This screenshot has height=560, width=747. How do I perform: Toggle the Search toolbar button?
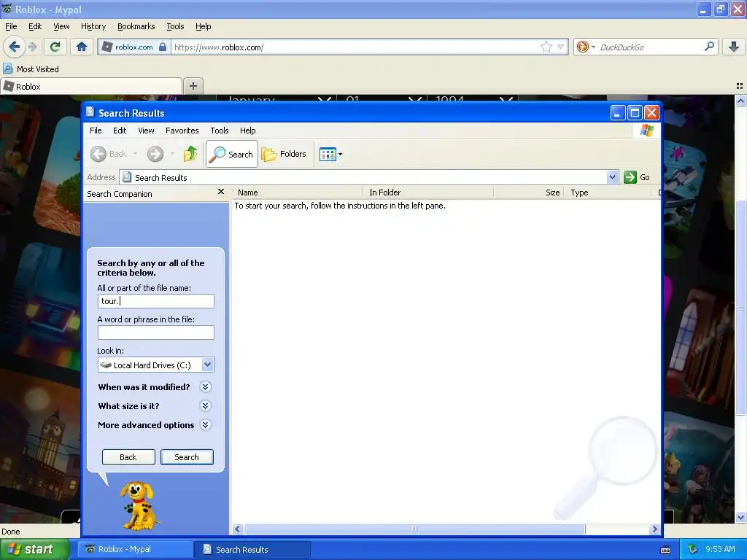coord(232,154)
